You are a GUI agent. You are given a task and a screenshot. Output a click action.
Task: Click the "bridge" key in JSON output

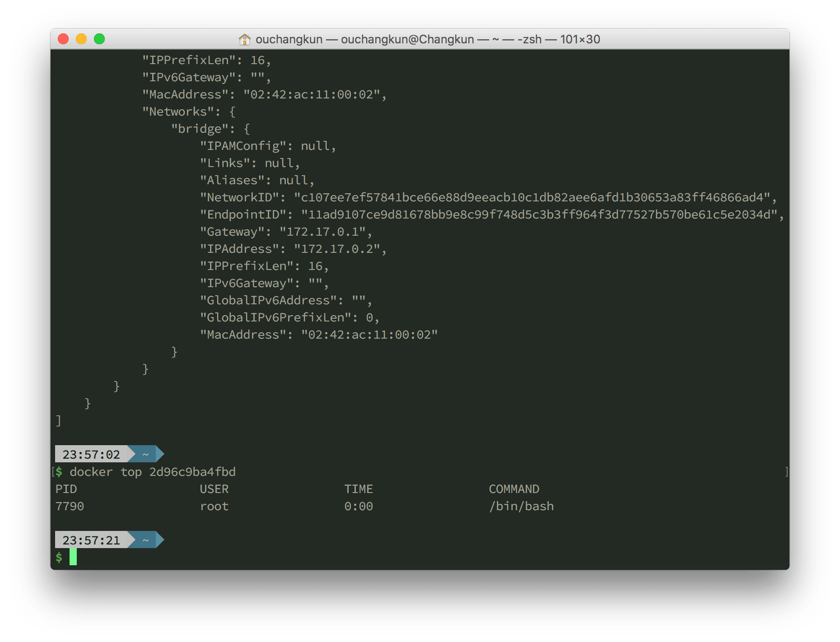click(x=200, y=129)
